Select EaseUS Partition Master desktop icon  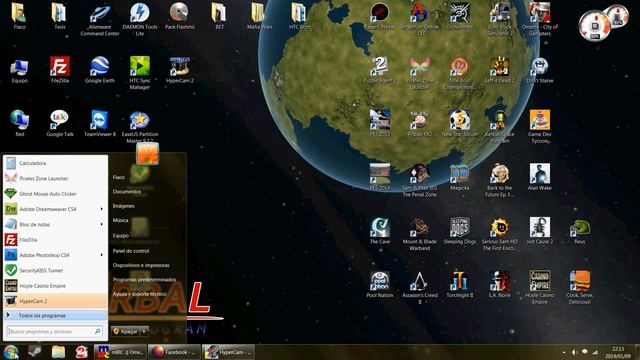tap(140, 127)
